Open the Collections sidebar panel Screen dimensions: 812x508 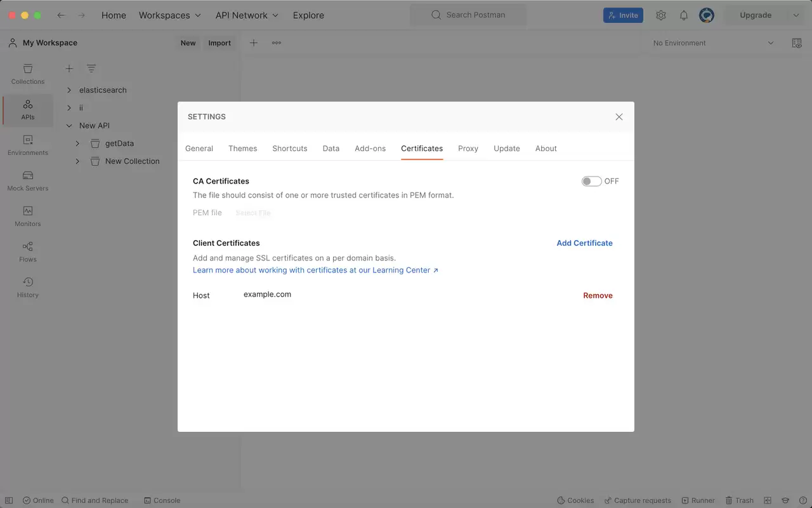point(28,74)
